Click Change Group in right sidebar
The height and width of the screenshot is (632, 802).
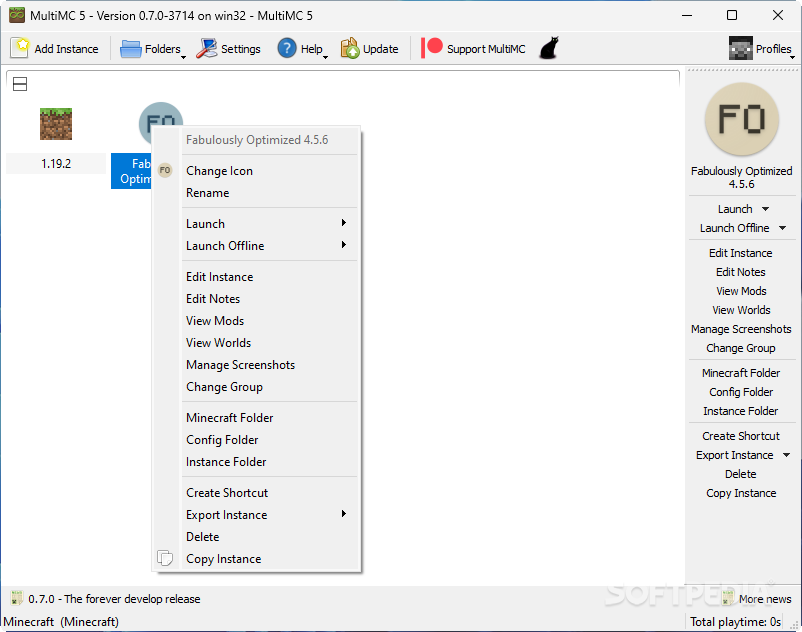[x=741, y=348]
